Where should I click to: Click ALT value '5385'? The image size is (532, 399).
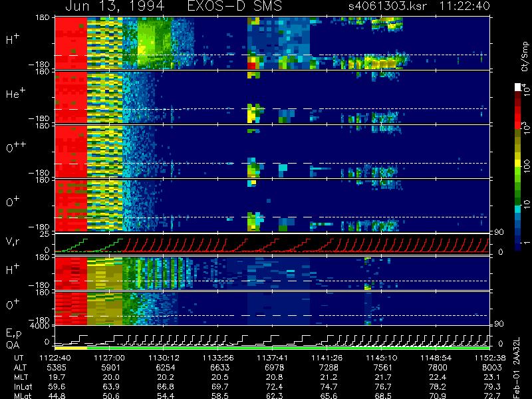(57, 368)
